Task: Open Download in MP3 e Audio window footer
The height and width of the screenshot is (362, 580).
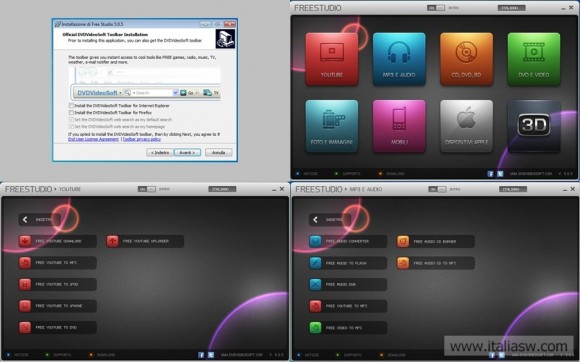Action: coord(392,355)
